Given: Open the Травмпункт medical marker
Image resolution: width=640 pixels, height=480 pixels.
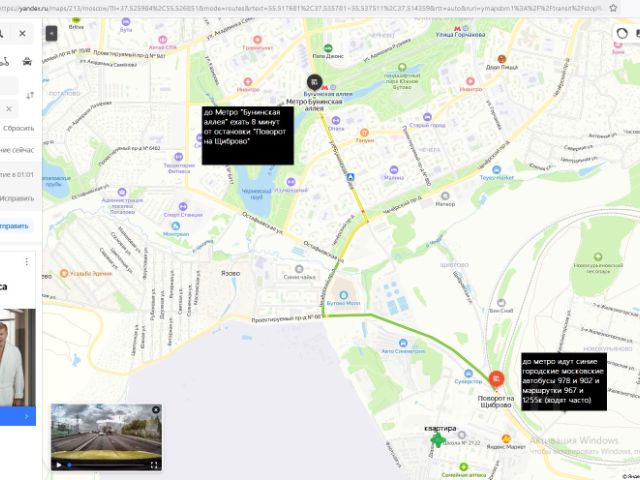Looking at the screenshot, I should pos(257,40).
